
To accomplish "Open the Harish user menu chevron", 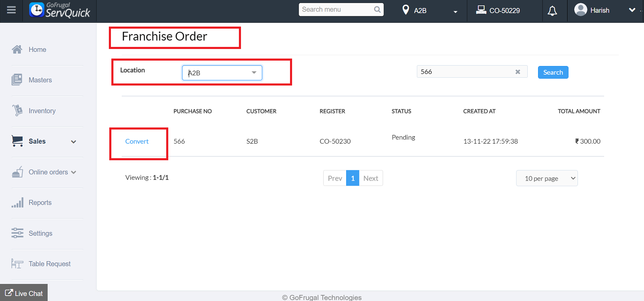I will (x=632, y=10).
